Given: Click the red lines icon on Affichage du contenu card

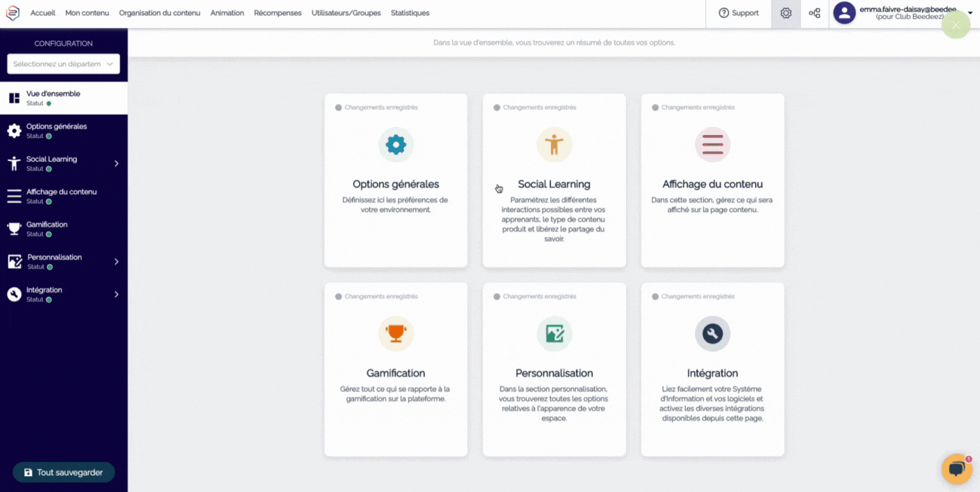Looking at the screenshot, I should pos(712,145).
